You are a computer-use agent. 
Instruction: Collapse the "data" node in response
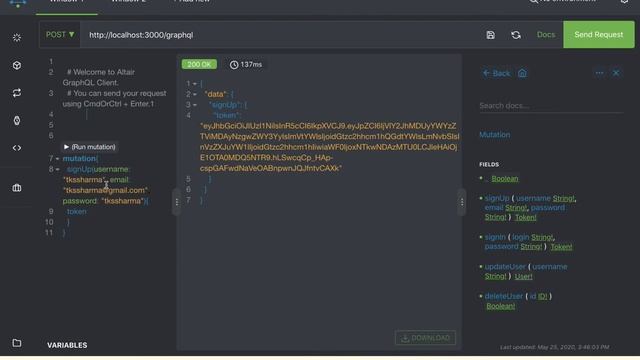[x=195, y=94]
